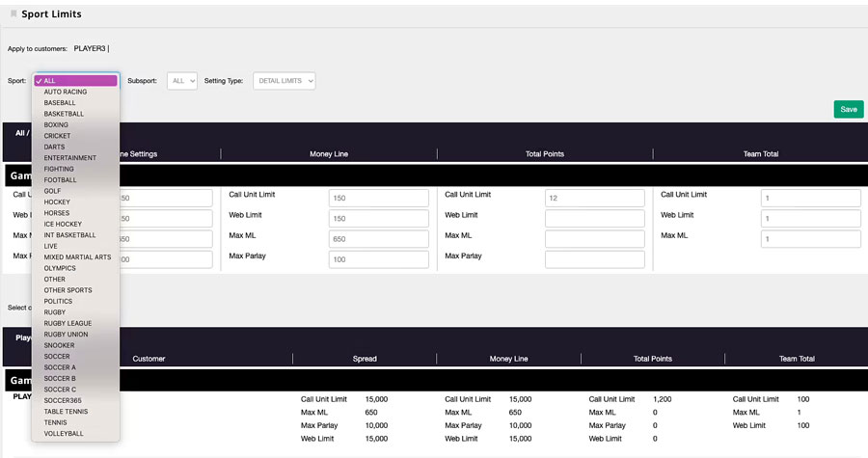Pick OTHER SPORTS from the list
868x458 pixels.
click(x=68, y=290)
